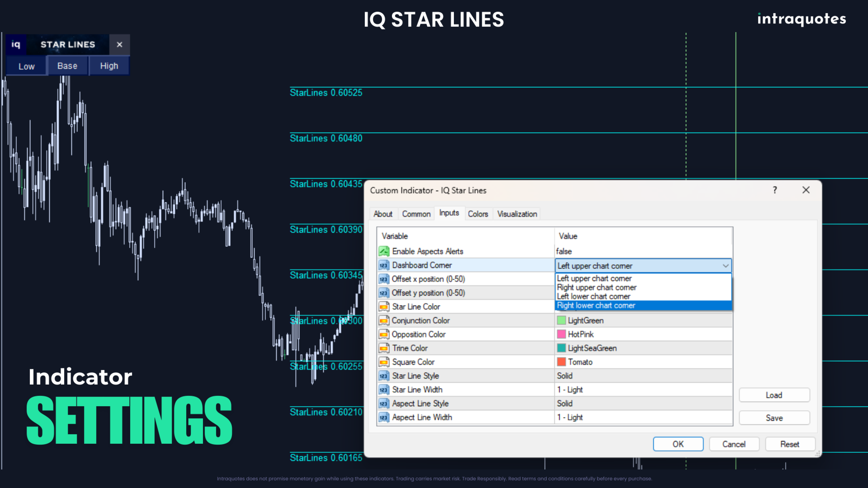Click the LightSeaGreen color swatch
Viewport: 868px width, 488px height.
point(561,348)
